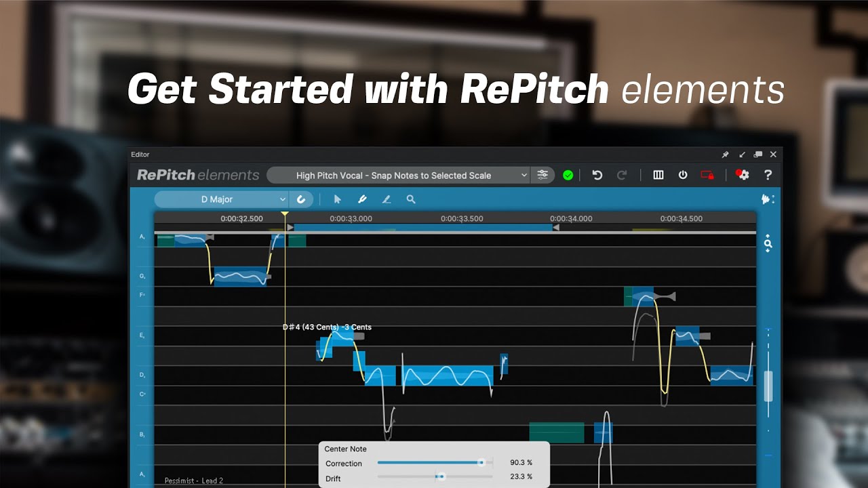The height and width of the screenshot is (488, 868).
Task: Pin the Editor window
Action: click(x=725, y=155)
